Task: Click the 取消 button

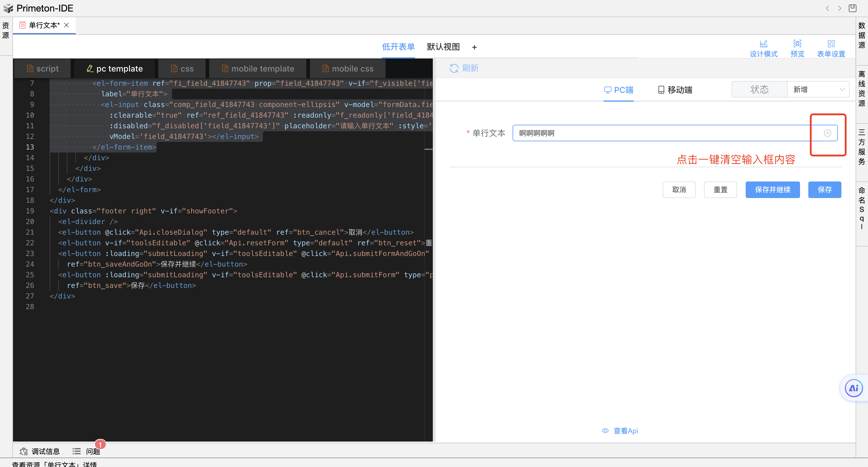Action: (679, 190)
